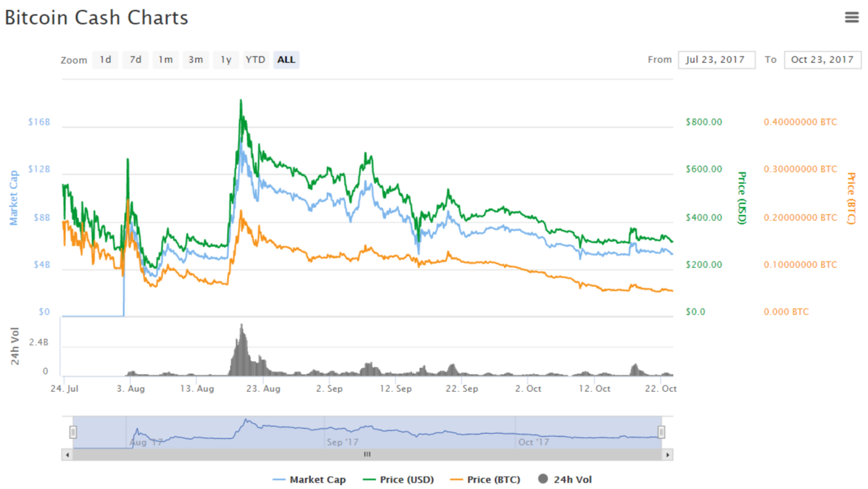Click the 24. Jul date axis label
This screenshot has height=489, width=868.
pyautogui.click(x=65, y=388)
